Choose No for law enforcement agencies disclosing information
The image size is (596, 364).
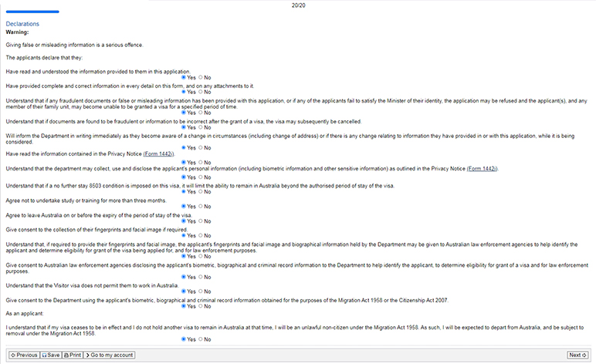200,277
